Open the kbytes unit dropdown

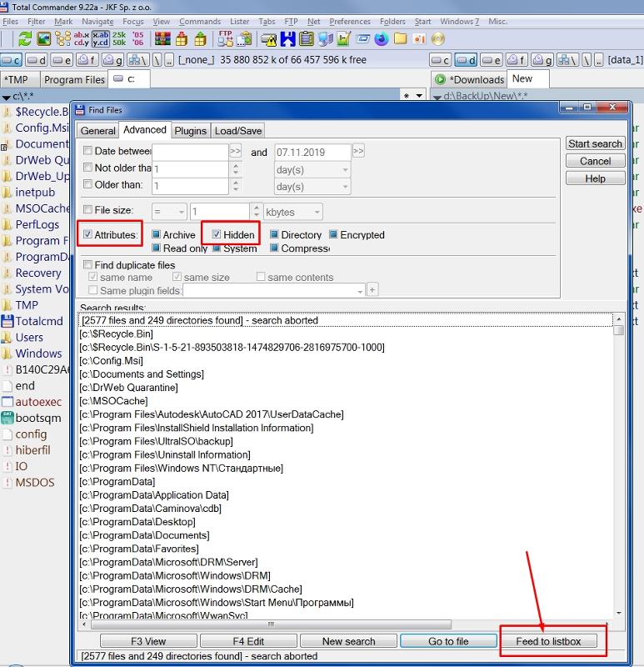pos(293,212)
